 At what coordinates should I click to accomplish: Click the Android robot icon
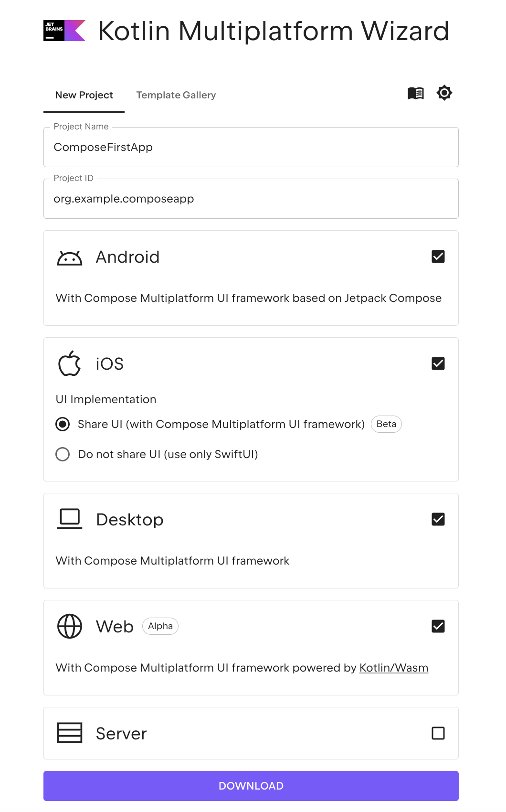click(69, 257)
